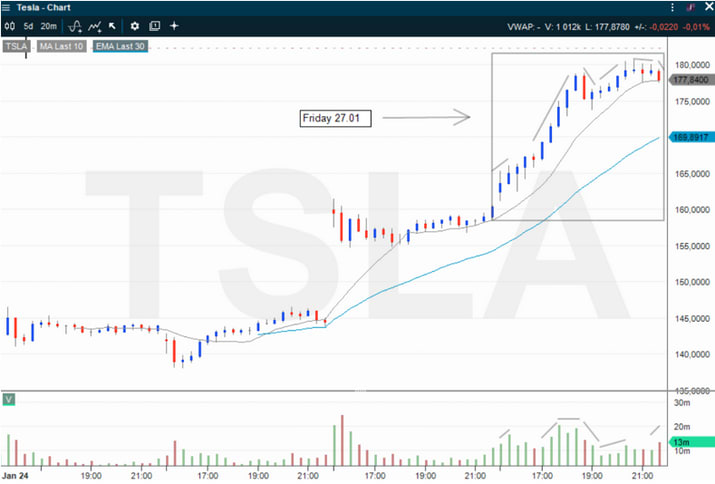
Task: Open chart settings via the gear icon
Action: (x=135, y=26)
